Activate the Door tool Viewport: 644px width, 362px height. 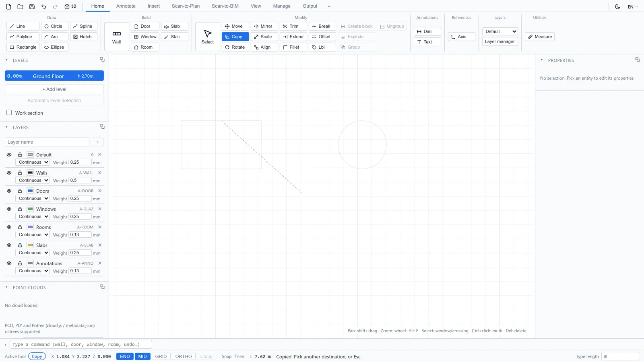point(145,26)
